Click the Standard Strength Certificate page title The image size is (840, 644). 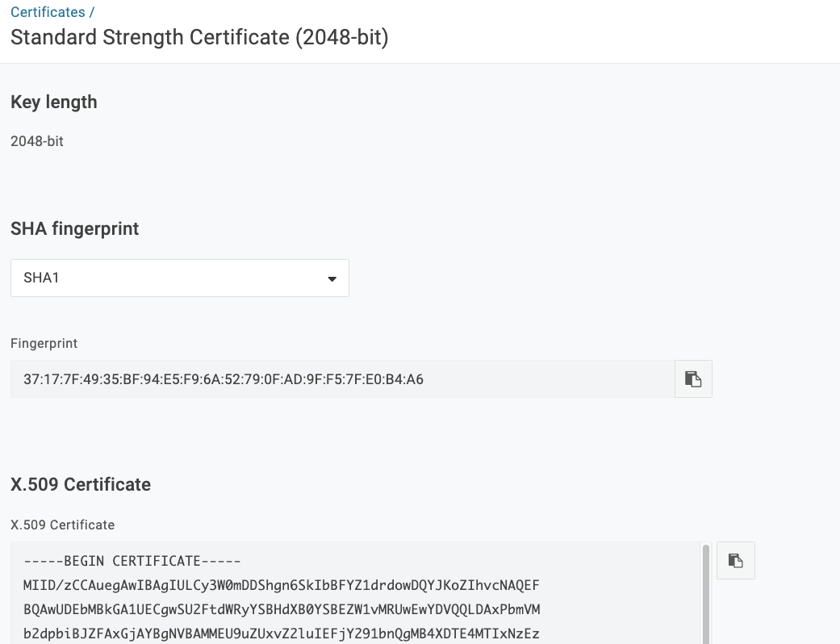(199, 37)
